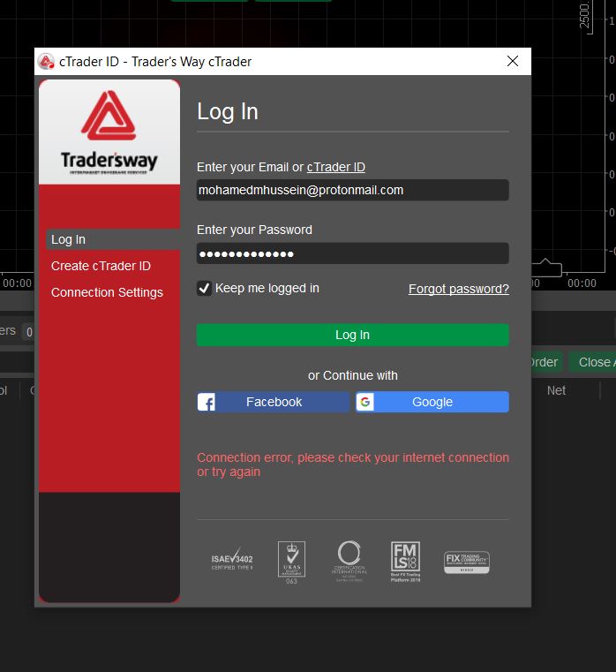
Task: Click the UKAS quality management badge
Action: coord(291,563)
